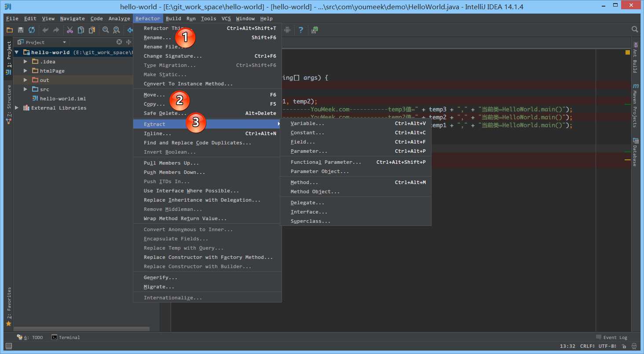Screen dimensions: 644x354
Task: Choose Replace Constructor with Factory Method...
Action: [x=207, y=257]
